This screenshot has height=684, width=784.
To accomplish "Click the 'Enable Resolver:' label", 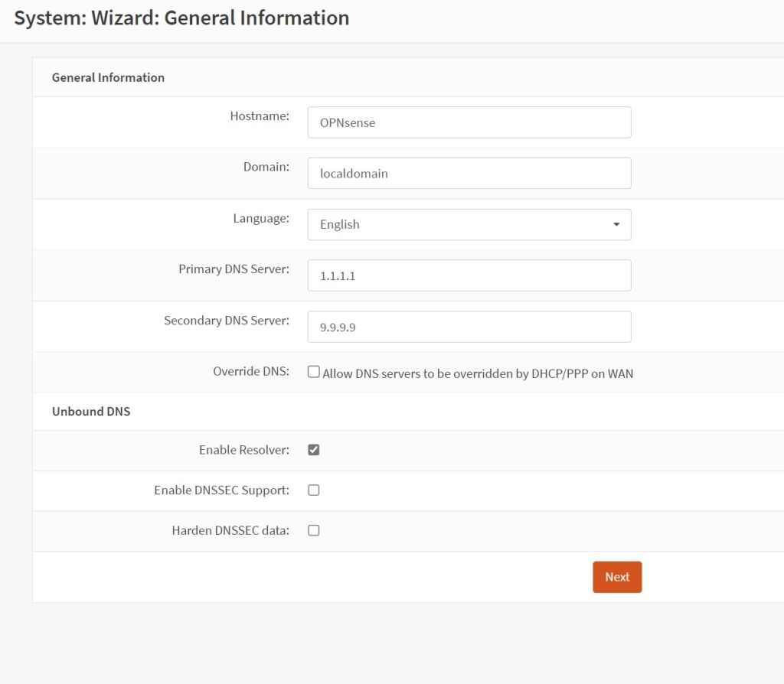I will 244,450.
